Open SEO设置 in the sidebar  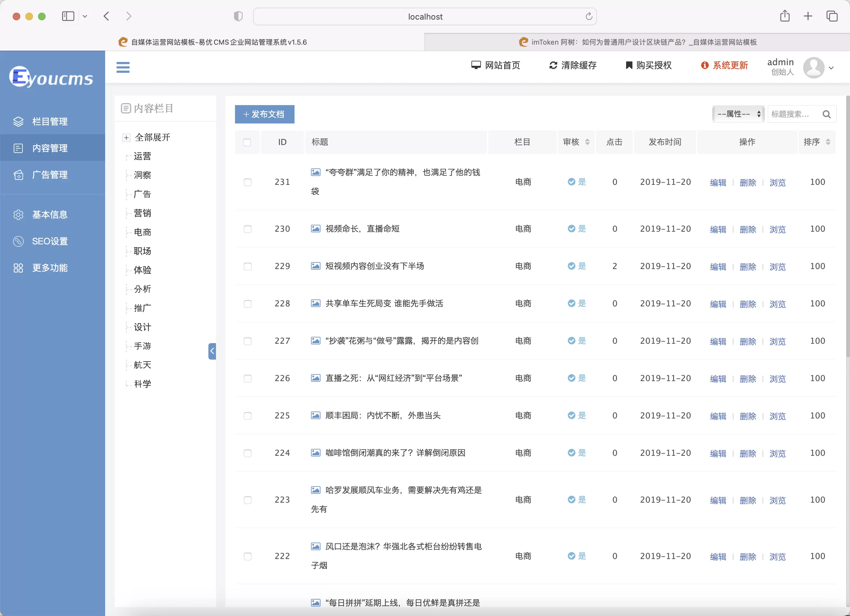53,241
